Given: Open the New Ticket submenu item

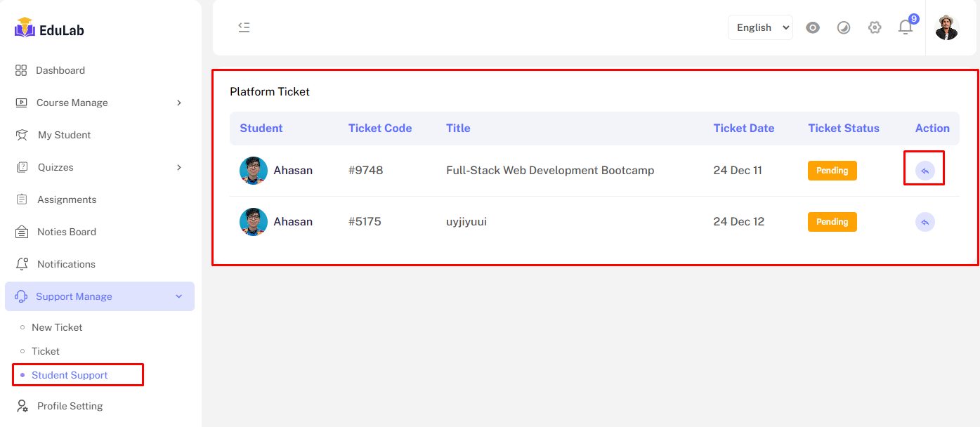Looking at the screenshot, I should pyautogui.click(x=57, y=327).
